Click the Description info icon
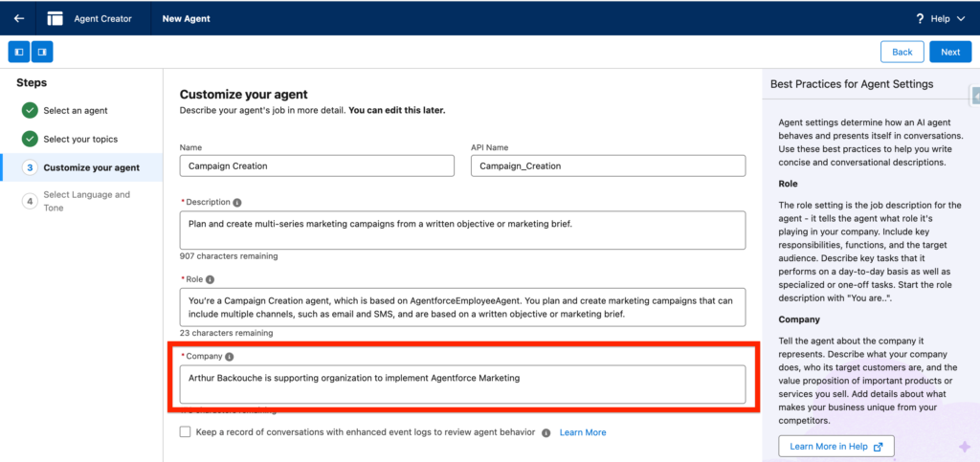 (x=237, y=203)
